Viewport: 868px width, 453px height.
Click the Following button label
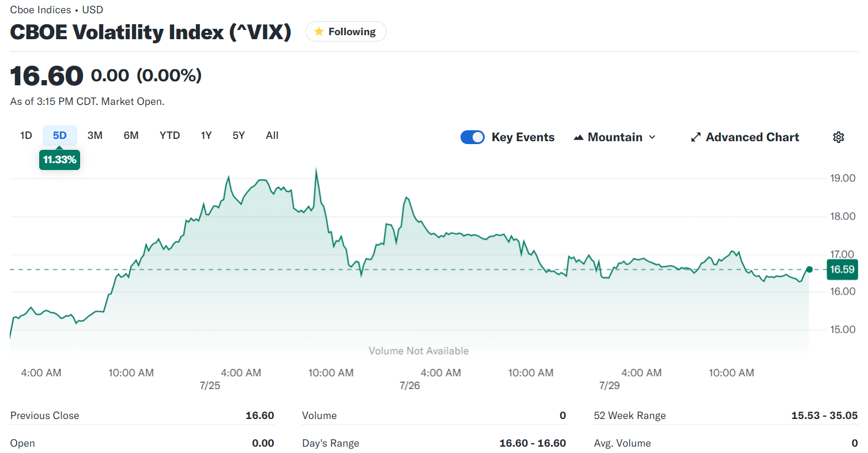[352, 32]
